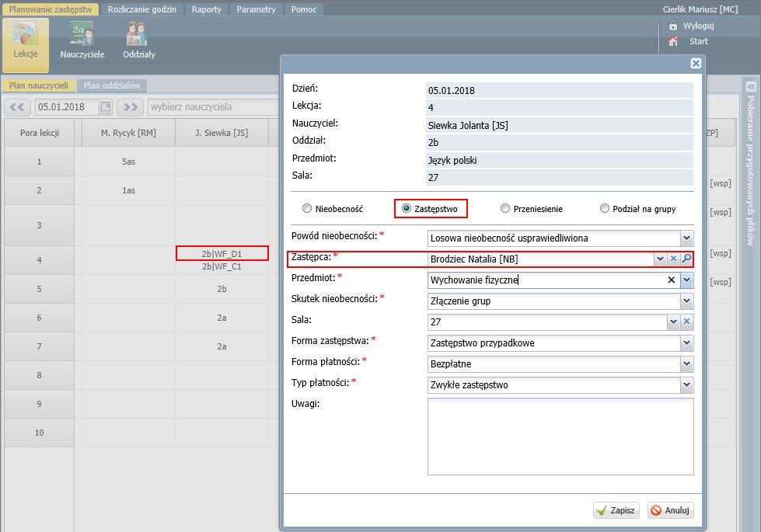Click lesson number 10 row header

point(40,433)
